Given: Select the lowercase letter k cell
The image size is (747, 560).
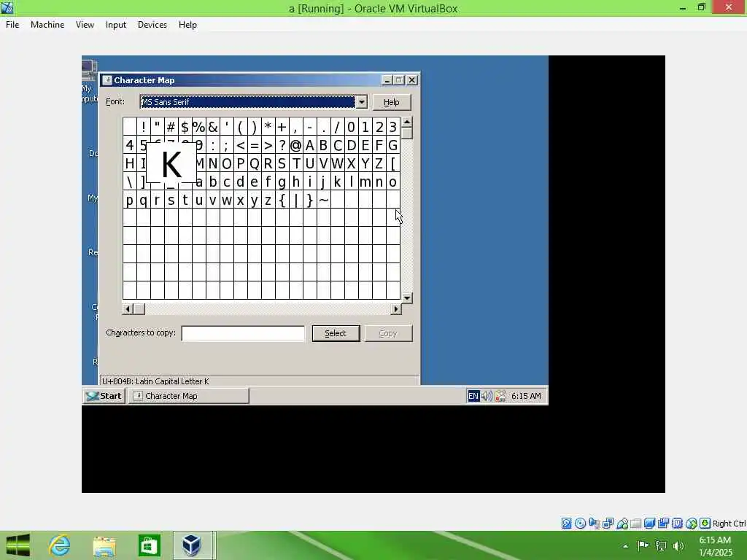Looking at the screenshot, I should pos(337,182).
